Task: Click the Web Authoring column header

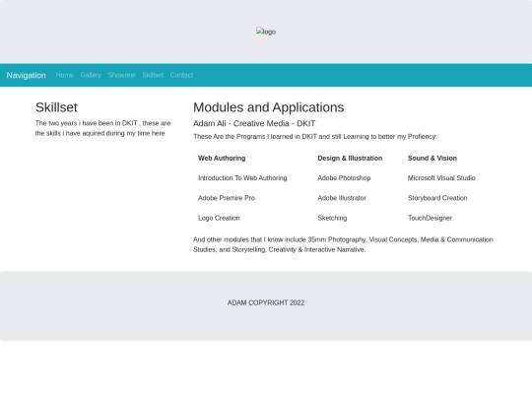Action: click(222, 158)
